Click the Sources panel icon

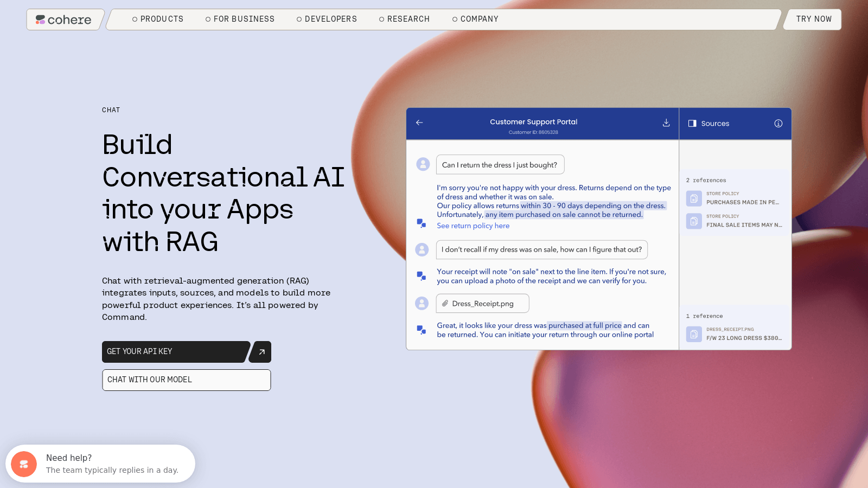click(x=692, y=124)
